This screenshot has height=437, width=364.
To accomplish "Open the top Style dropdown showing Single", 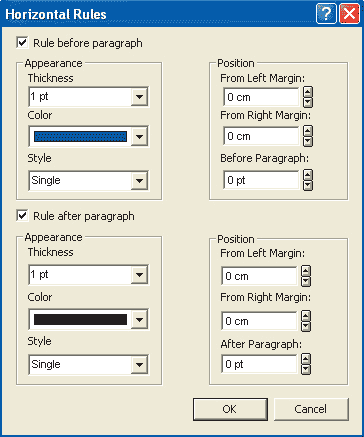I will click(139, 181).
